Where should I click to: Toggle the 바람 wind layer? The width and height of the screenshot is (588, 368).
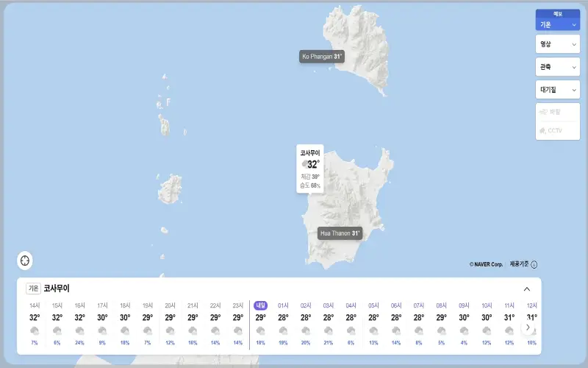[x=558, y=112]
